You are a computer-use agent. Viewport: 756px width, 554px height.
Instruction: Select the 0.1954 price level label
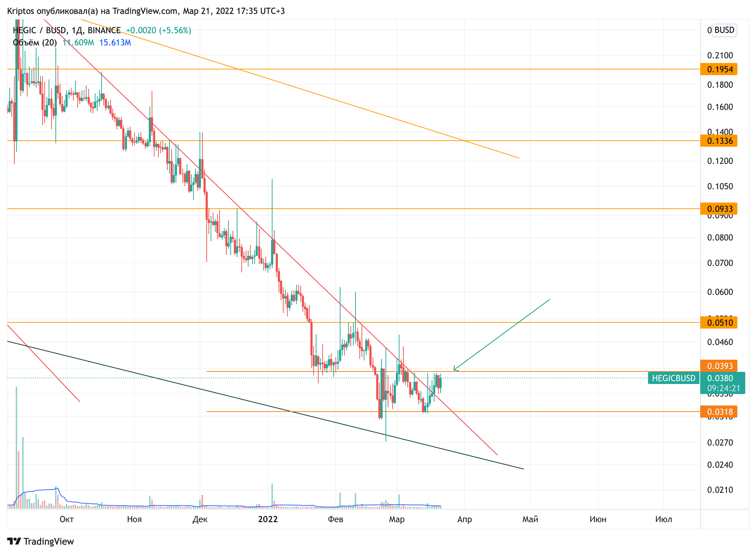[719, 69]
